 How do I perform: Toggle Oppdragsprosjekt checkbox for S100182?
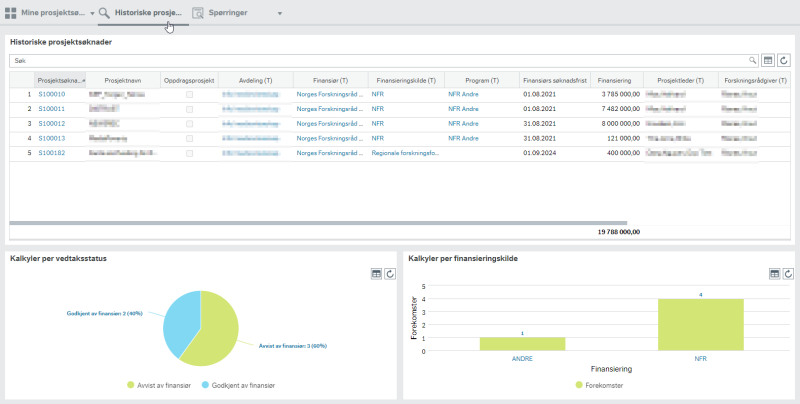point(189,153)
